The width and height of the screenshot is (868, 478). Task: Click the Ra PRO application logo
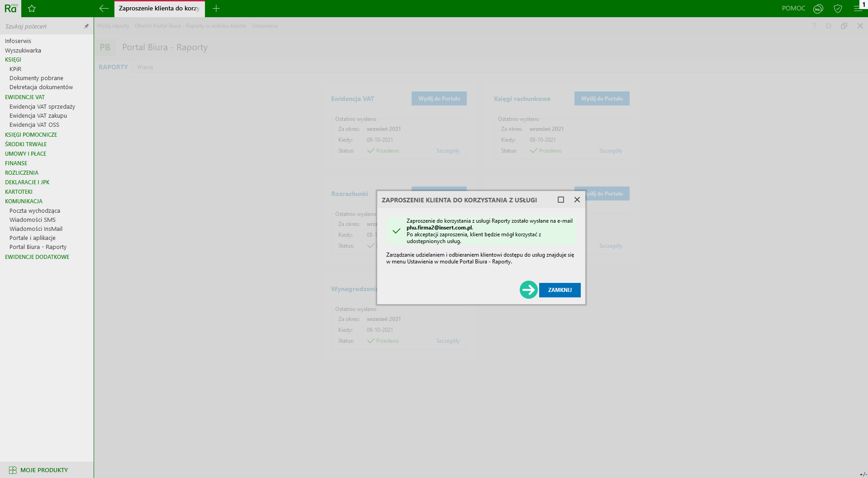11,8
